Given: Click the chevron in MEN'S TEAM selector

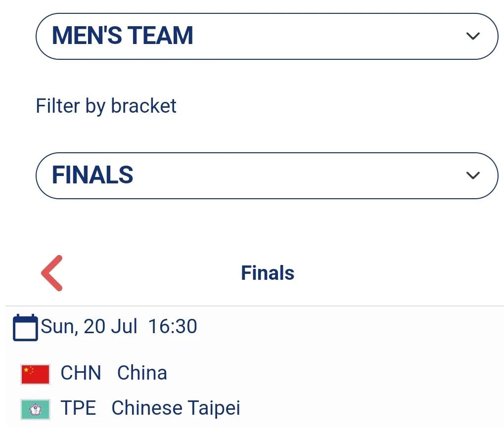Looking at the screenshot, I should tap(473, 36).
